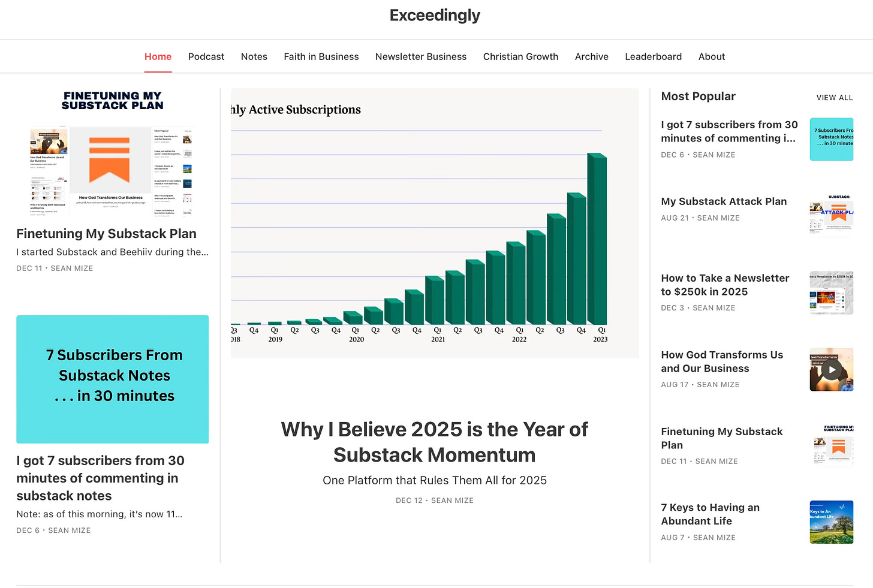Open the About tab
873x588 pixels.
click(x=712, y=56)
